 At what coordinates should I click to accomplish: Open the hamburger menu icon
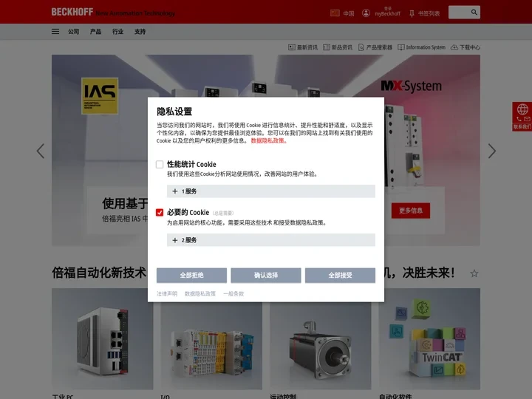coord(55,32)
